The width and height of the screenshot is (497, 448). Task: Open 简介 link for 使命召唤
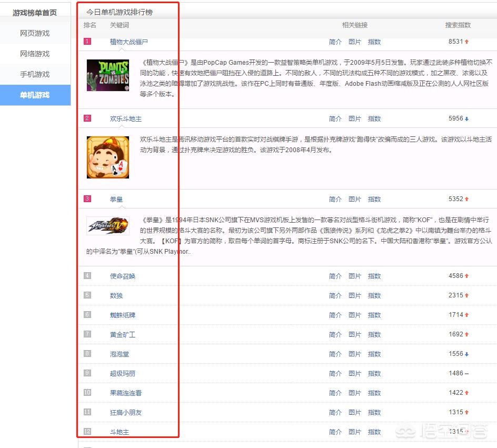coord(335,276)
